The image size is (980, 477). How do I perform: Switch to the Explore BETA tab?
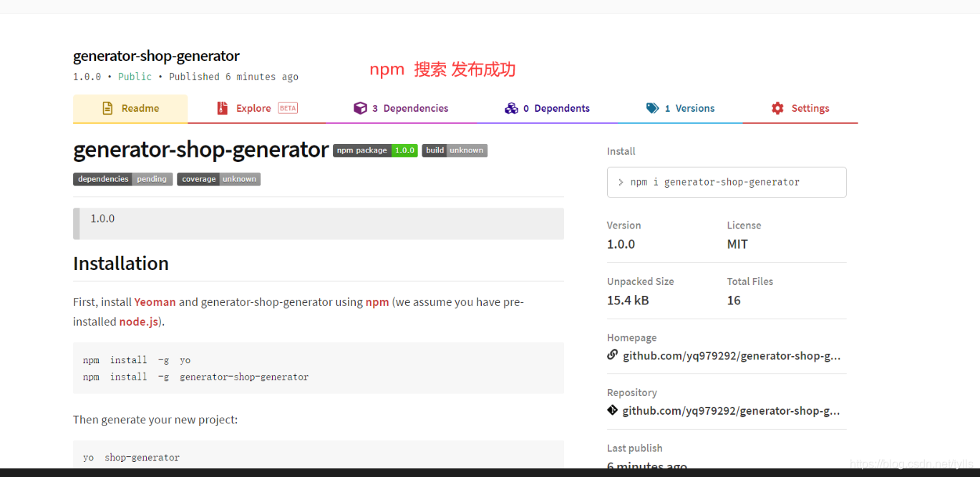(256, 108)
